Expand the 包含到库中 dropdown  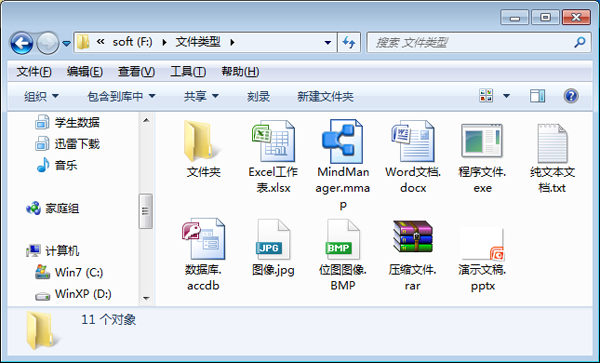(x=152, y=96)
